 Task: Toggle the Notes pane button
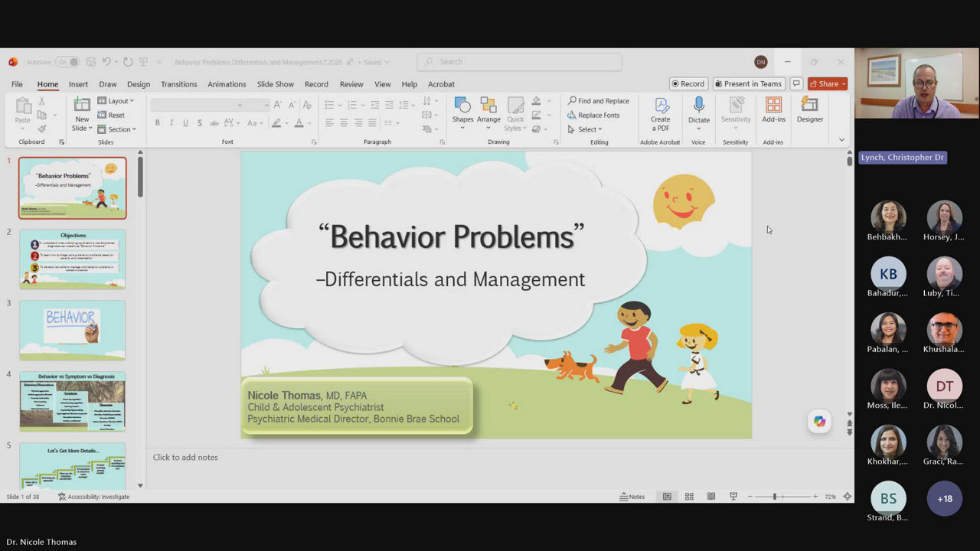pos(632,497)
